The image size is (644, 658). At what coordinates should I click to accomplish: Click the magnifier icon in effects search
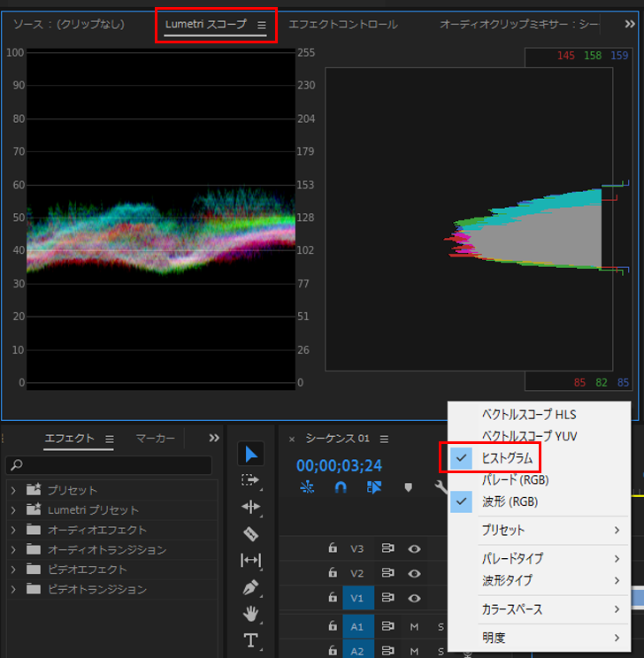(x=17, y=464)
